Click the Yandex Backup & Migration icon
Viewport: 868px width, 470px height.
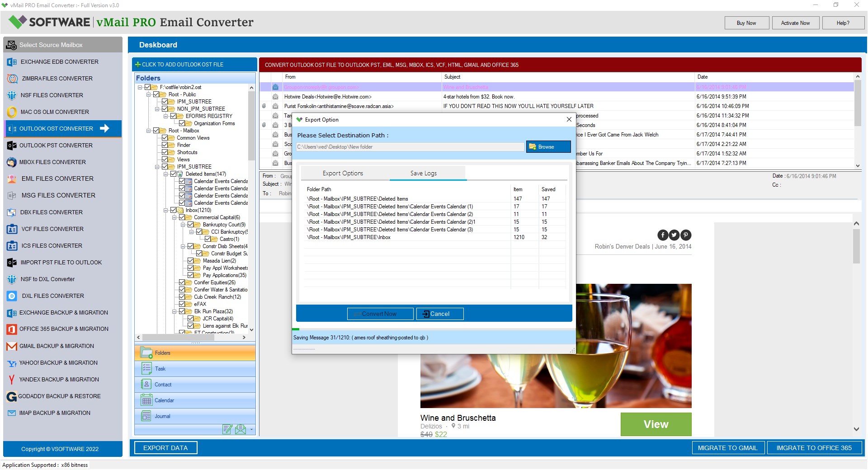coord(12,380)
